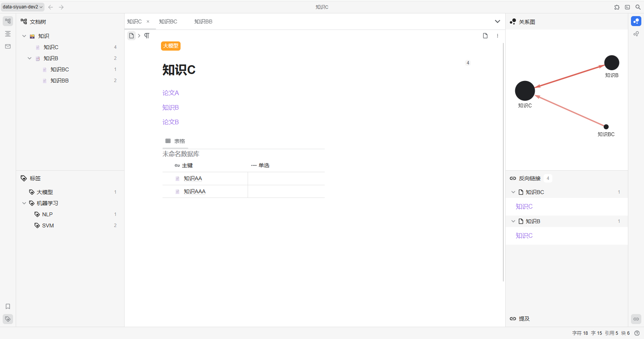644x339 pixels.
Task: Switch to the 知识BB tab
Action: 203,21
